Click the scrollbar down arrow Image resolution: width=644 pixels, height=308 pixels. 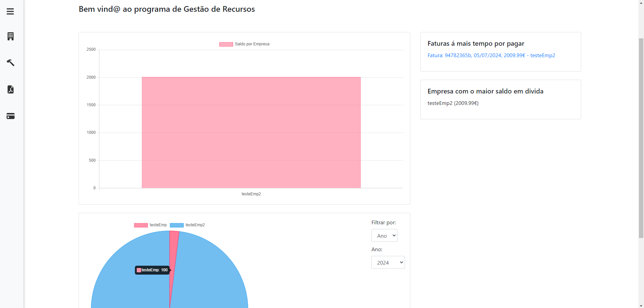tap(641, 305)
